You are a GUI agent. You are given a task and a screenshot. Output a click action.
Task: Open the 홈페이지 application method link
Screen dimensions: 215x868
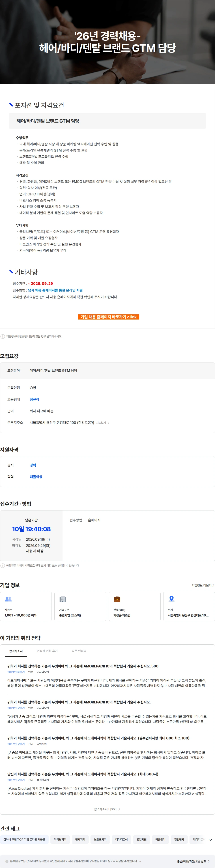point(94,520)
